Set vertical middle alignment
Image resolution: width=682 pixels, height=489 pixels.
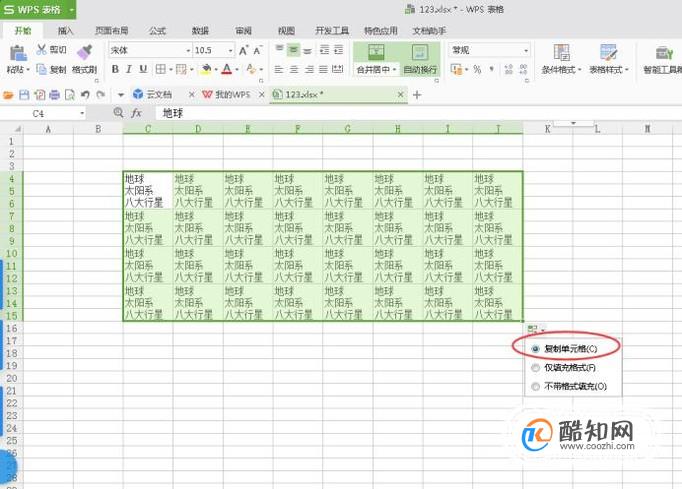coord(294,50)
